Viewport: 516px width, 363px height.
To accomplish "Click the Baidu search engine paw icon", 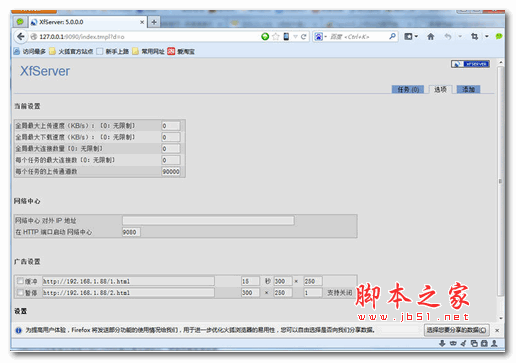I will click(x=319, y=37).
